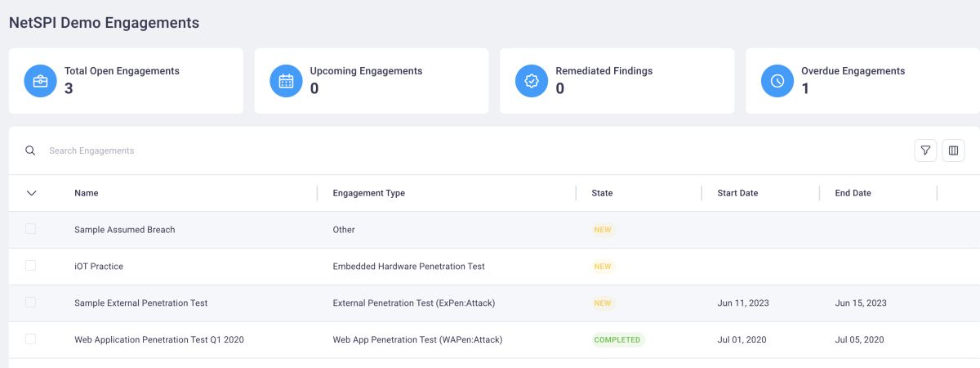Viewport: 980px width, 368px height.
Task: Sort by the Engagement Type column header
Action: (369, 193)
